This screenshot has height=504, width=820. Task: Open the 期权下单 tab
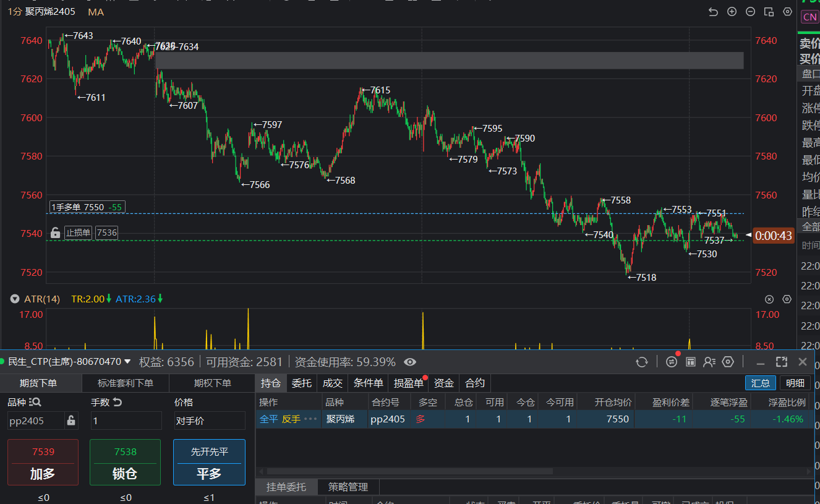point(212,383)
